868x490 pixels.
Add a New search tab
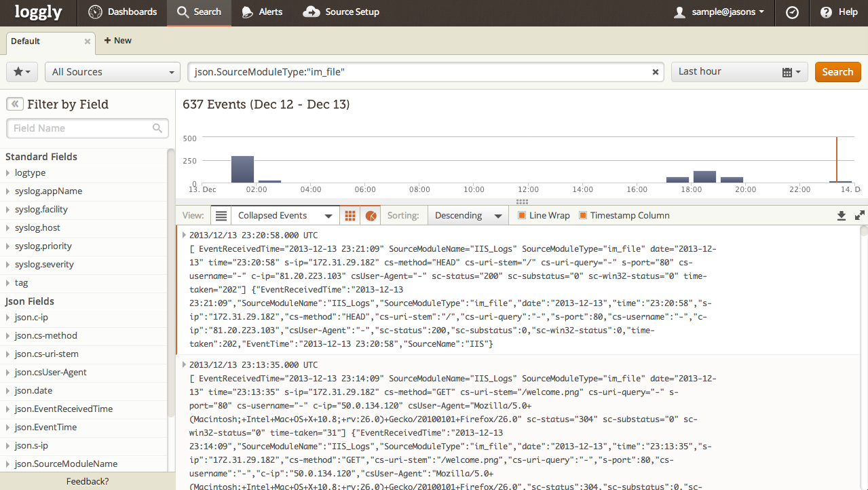pyautogui.click(x=117, y=41)
